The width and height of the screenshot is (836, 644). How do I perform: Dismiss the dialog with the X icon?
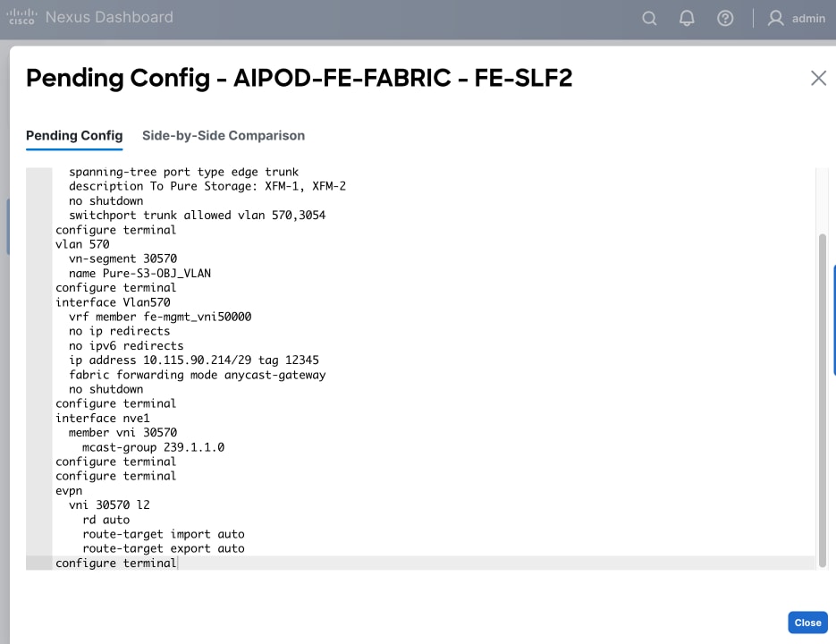[x=818, y=78]
